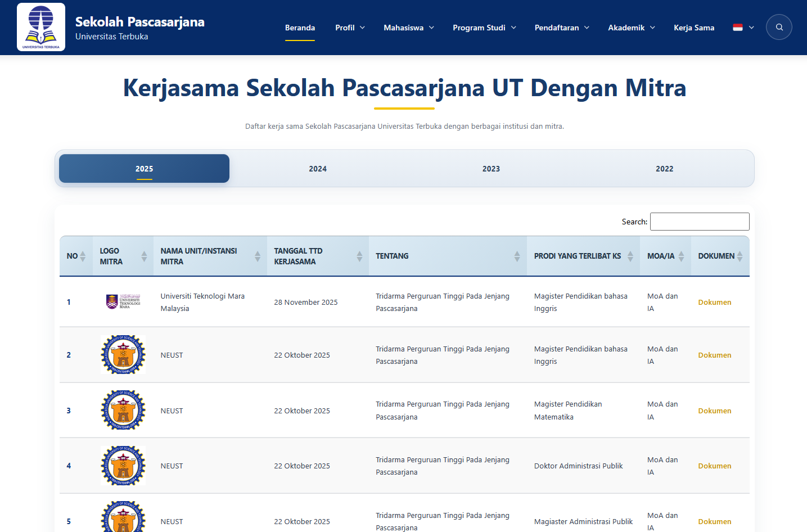Open Dokumen link in row 4

click(x=715, y=466)
